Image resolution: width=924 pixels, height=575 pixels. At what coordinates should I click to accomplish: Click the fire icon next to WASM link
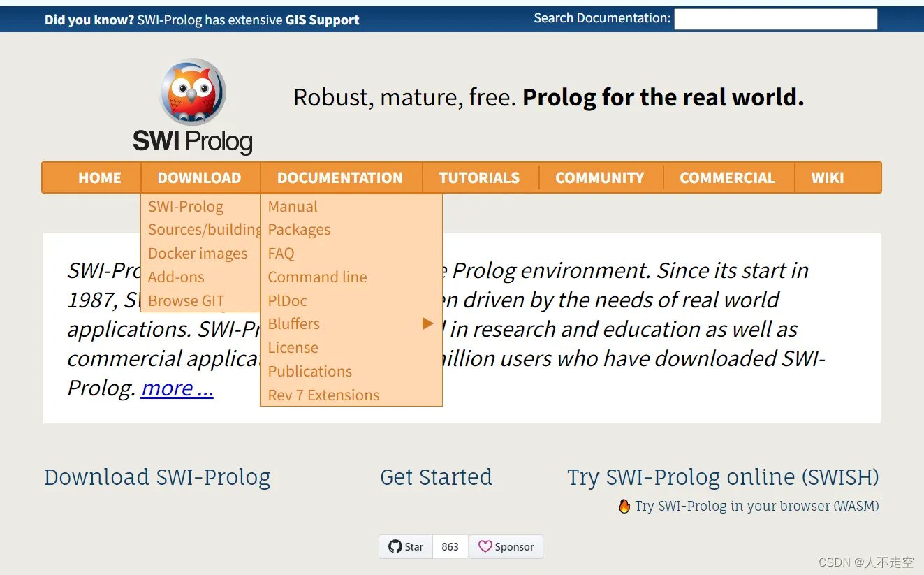[624, 506]
